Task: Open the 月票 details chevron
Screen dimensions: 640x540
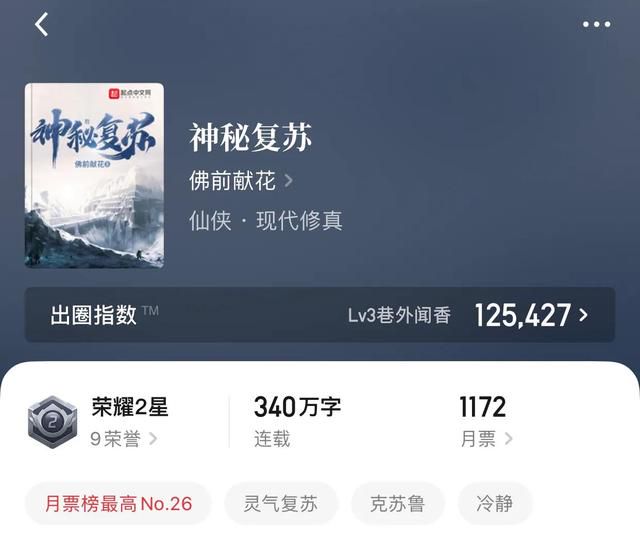Action: tap(508, 439)
